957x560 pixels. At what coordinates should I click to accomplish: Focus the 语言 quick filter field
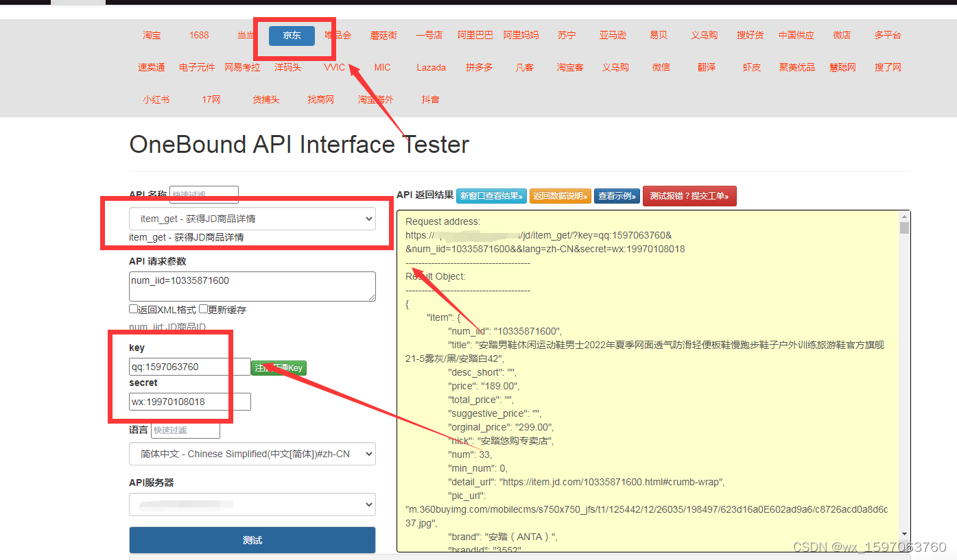[x=185, y=430]
